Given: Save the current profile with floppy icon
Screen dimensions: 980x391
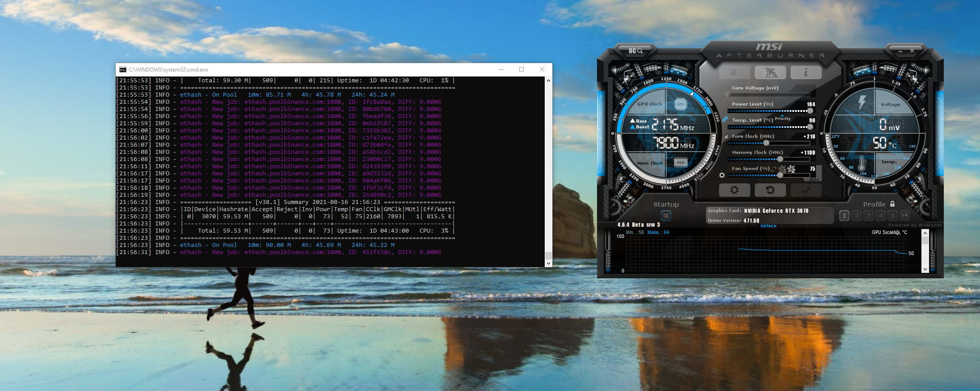Looking at the screenshot, I should click(x=904, y=216).
